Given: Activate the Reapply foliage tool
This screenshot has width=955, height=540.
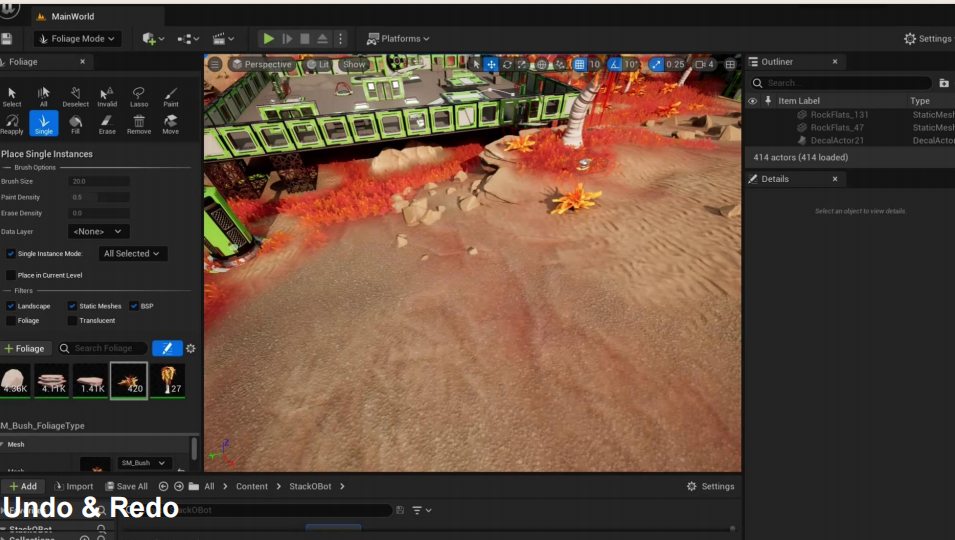Looking at the screenshot, I should pos(12,123).
